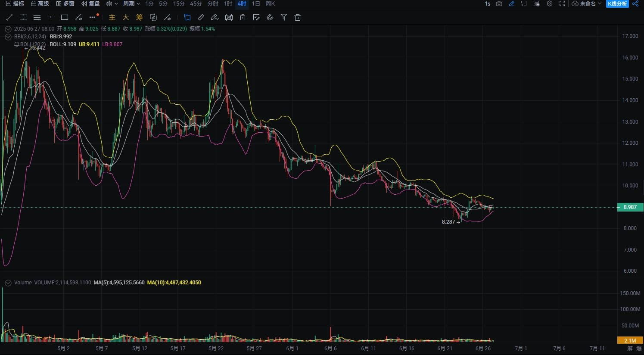The height and width of the screenshot is (355, 644).
Task: Click the image overlay icon in top bar
Action: click(x=537, y=3)
